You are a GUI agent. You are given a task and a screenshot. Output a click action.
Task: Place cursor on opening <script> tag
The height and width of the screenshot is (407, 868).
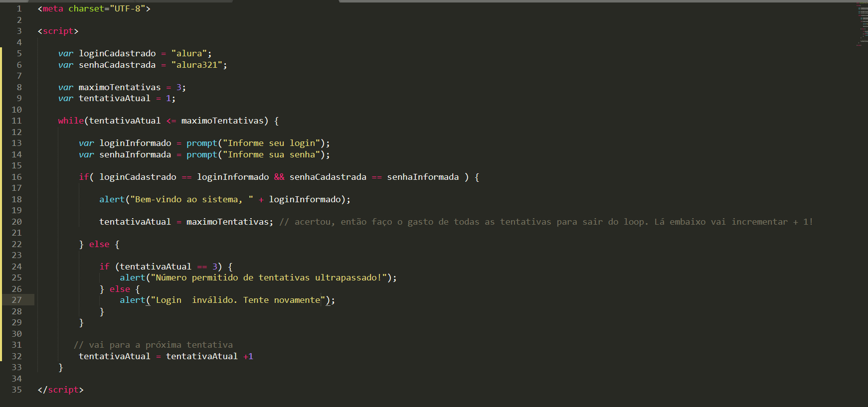point(58,31)
